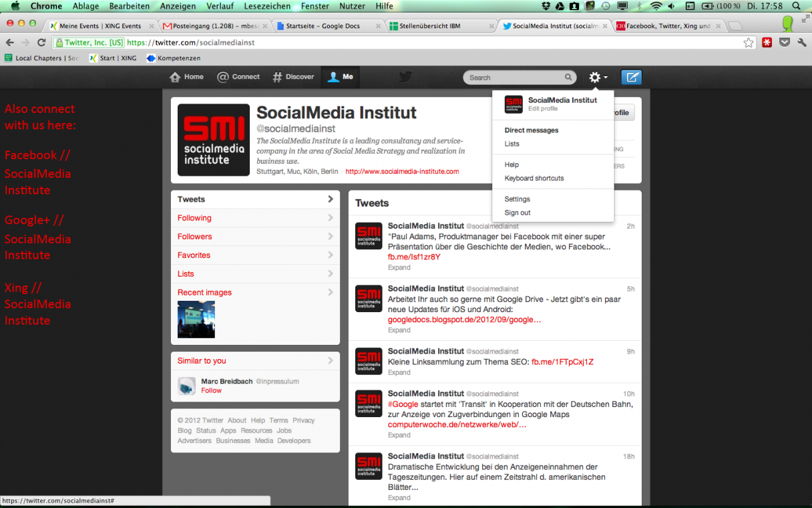Click Marc Breidbach's avatar
The height and width of the screenshot is (508, 812).
click(186, 386)
